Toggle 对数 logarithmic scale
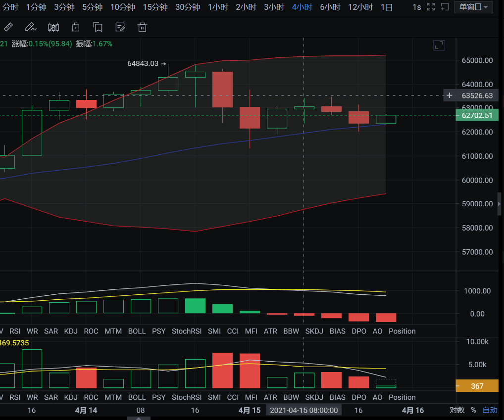 pos(457,410)
